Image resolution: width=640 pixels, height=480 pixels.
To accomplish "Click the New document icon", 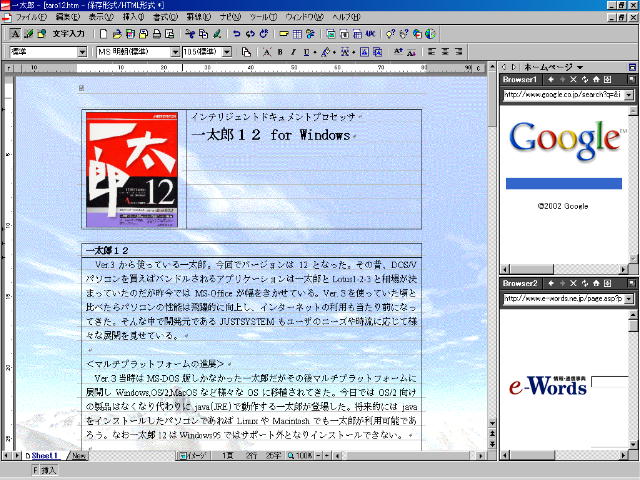I will 103,34.
